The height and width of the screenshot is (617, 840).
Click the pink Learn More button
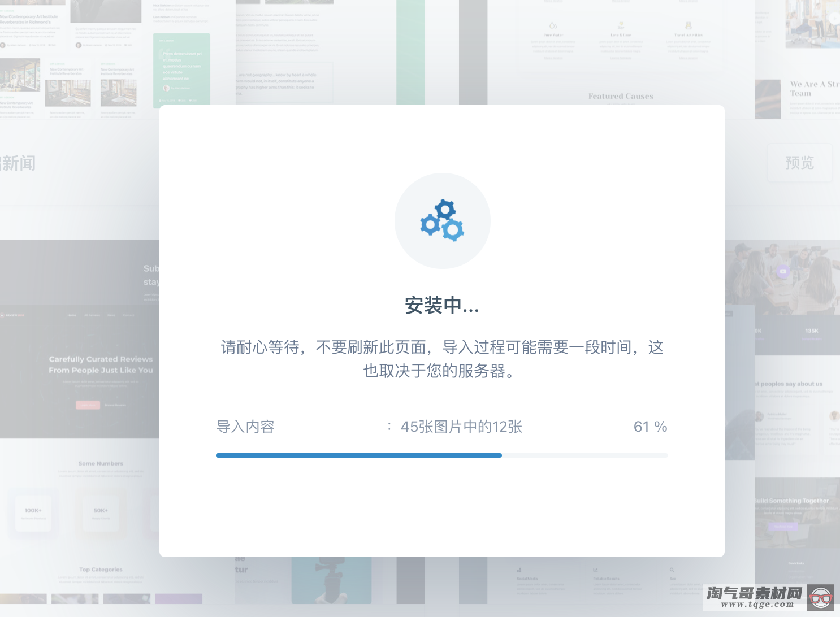coord(88,405)
